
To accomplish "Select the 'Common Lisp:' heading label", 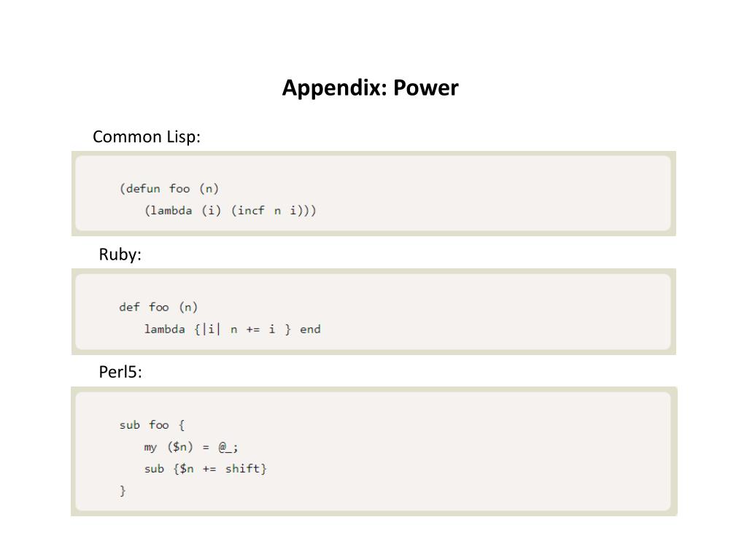I will coord(147,137).
